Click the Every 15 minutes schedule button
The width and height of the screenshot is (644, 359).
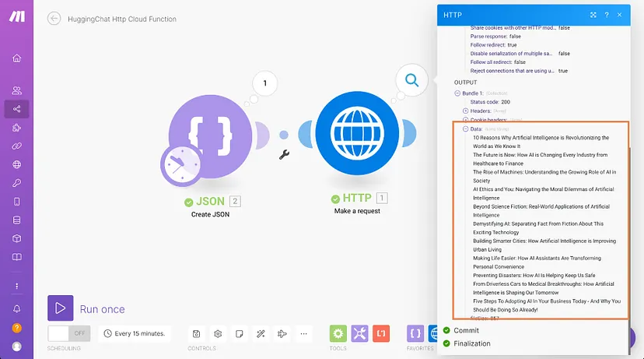point(134,333)
